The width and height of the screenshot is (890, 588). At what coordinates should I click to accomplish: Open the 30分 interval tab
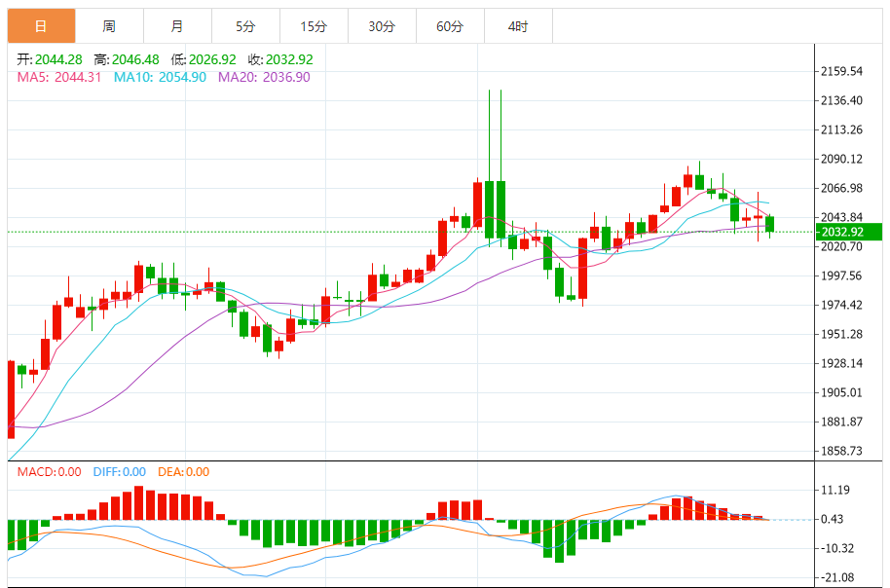click(x=382, y=26)
